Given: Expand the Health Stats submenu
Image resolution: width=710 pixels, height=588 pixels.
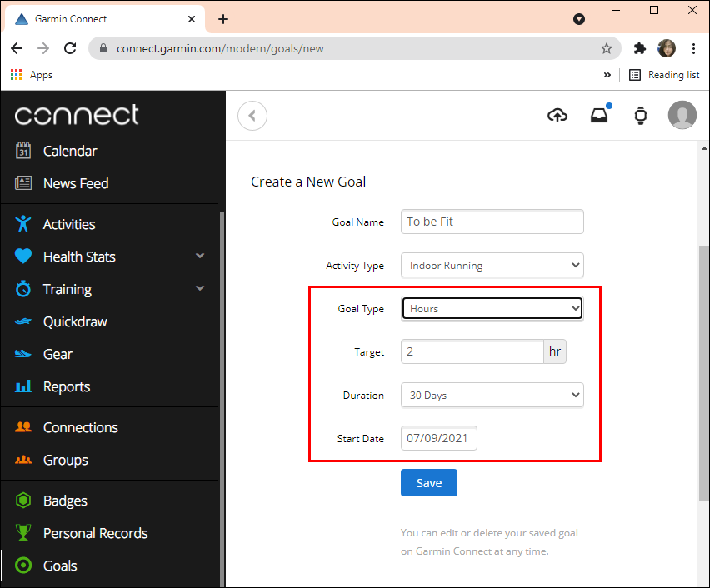Looking at the screenshot, I should [200, 257].
